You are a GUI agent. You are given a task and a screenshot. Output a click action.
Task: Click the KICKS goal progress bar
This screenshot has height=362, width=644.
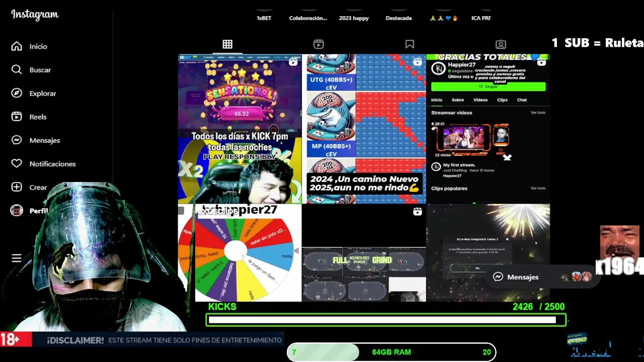tap(386, 320)
